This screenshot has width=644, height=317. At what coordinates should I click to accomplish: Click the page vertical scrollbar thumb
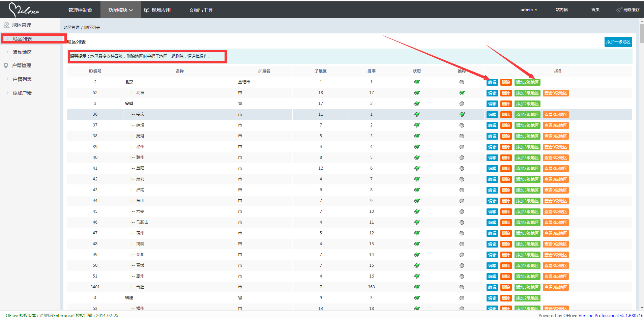[x=642, y=34]
